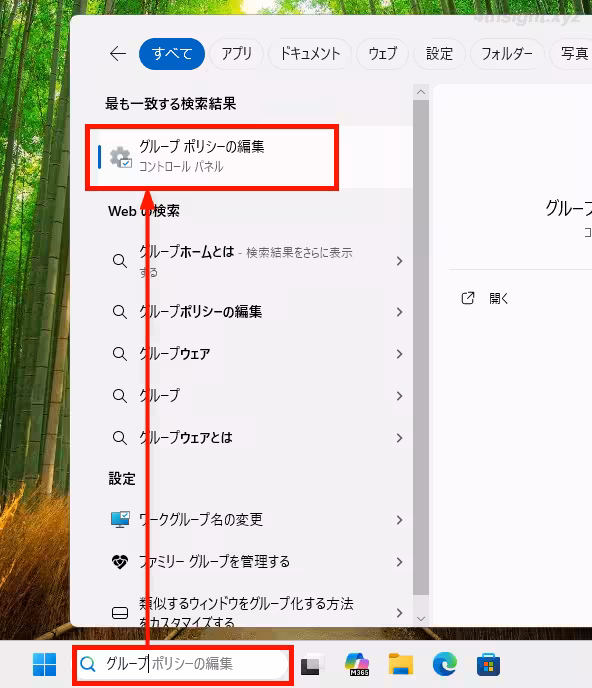Image resolution: width=592 pixels, height=688 pixels.
Task: Open the Windows Start button
Action: click(44, 664)
